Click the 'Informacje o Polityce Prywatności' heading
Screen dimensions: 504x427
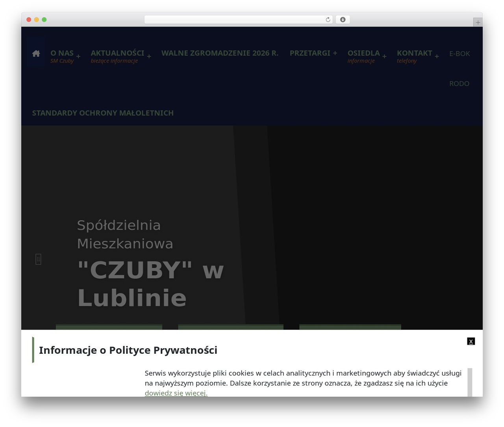[128, 350]
